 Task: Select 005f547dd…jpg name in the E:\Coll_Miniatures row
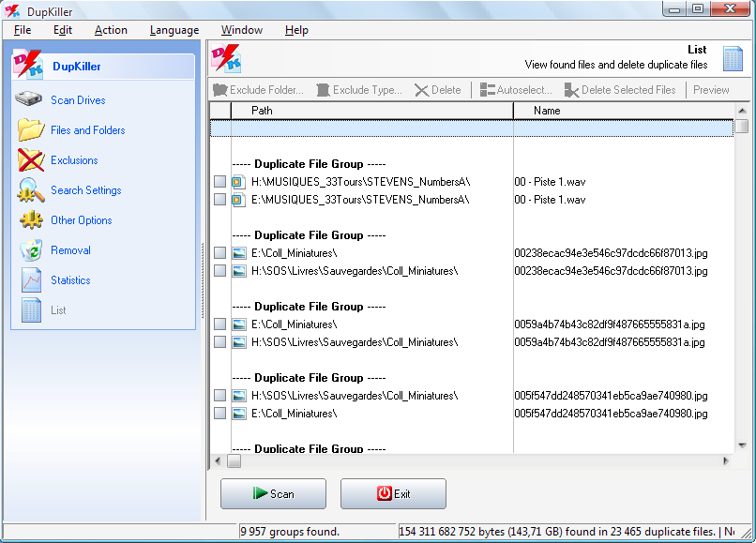pos(611,414)
